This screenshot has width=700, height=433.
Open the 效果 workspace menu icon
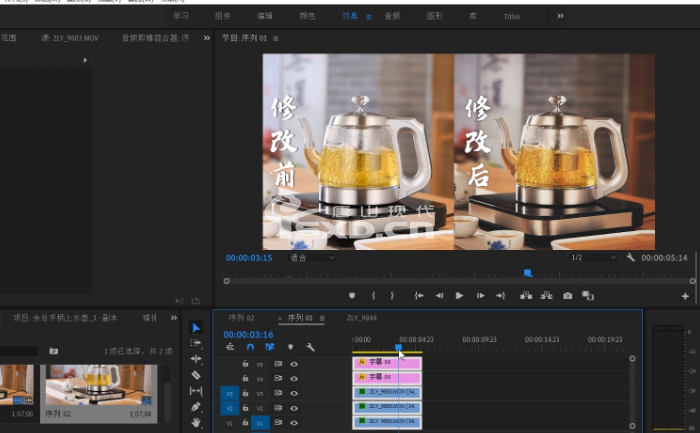tap(369, 17)
